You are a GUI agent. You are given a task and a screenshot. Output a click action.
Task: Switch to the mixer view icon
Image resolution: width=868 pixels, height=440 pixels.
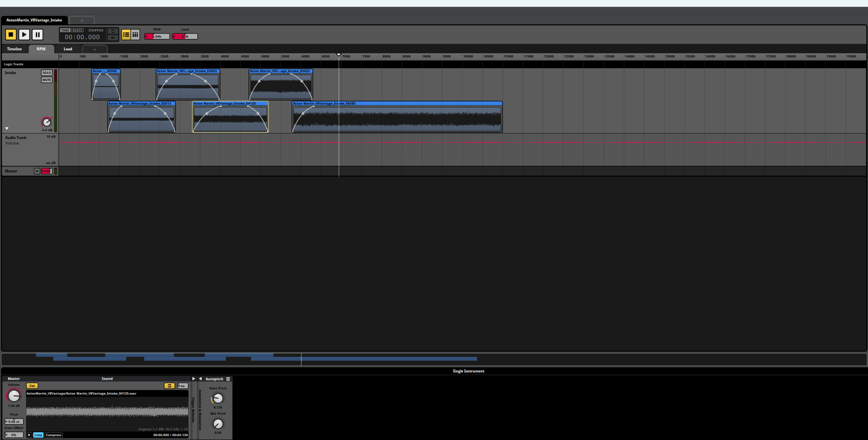pyautogui.click(x=135, y=35)
